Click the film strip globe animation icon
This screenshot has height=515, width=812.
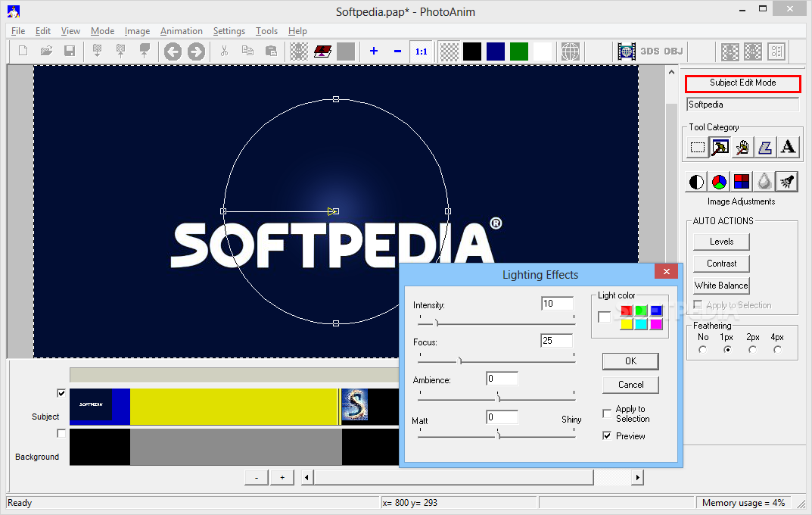627,51
